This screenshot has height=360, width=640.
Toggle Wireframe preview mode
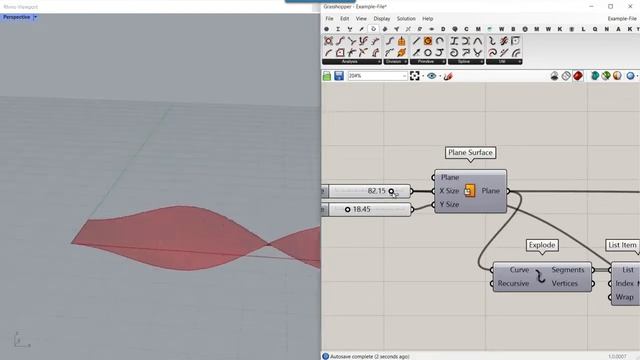[x=566, y=76]
